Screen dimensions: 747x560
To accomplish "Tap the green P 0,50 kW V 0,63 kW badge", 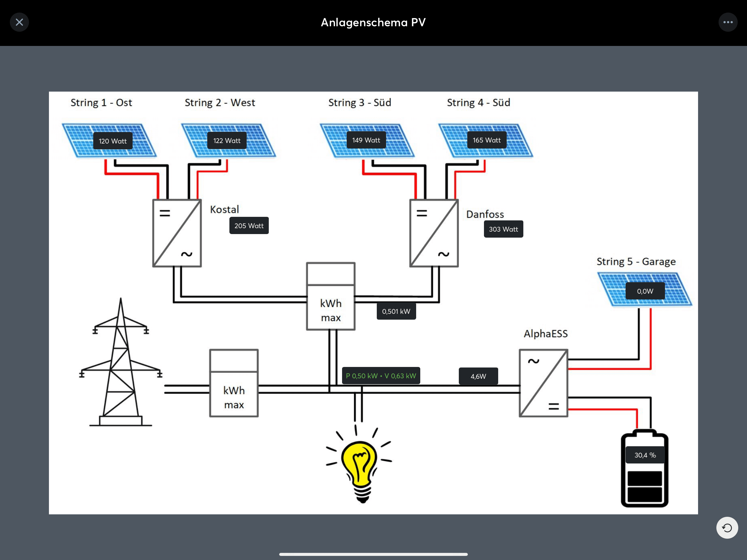I will [381, 376].
